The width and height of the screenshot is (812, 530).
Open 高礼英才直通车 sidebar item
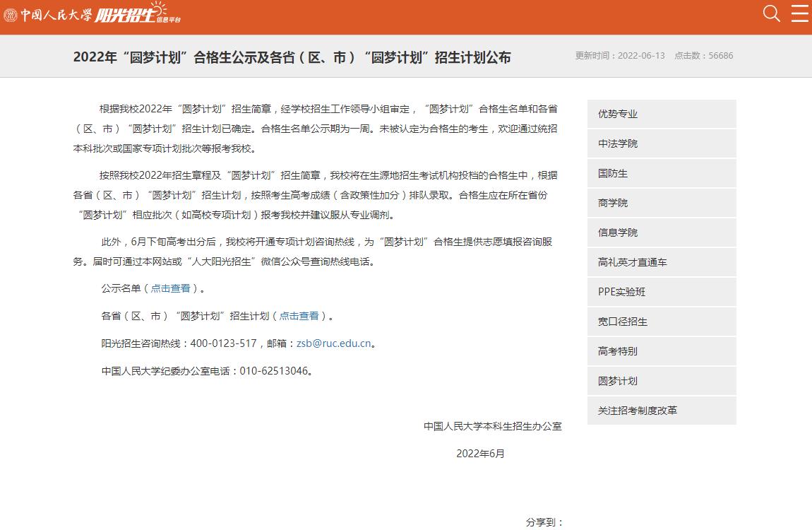pos(662,262)
